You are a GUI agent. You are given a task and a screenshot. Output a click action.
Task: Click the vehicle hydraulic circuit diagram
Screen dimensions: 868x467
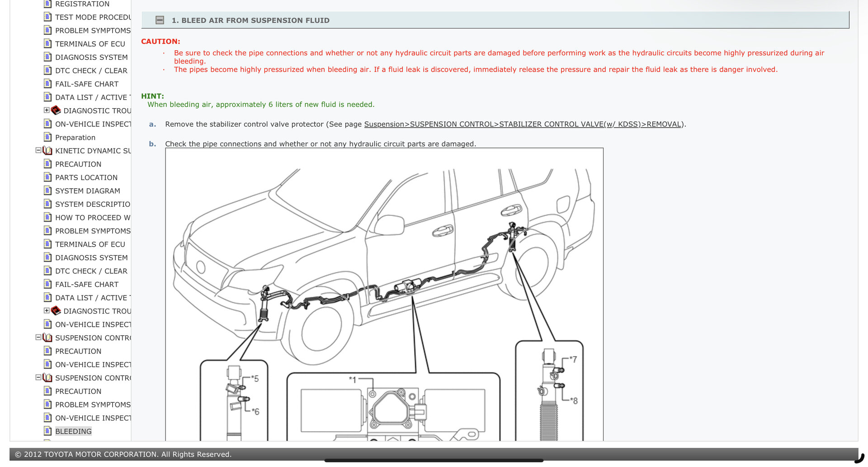[x=384, y=294]
